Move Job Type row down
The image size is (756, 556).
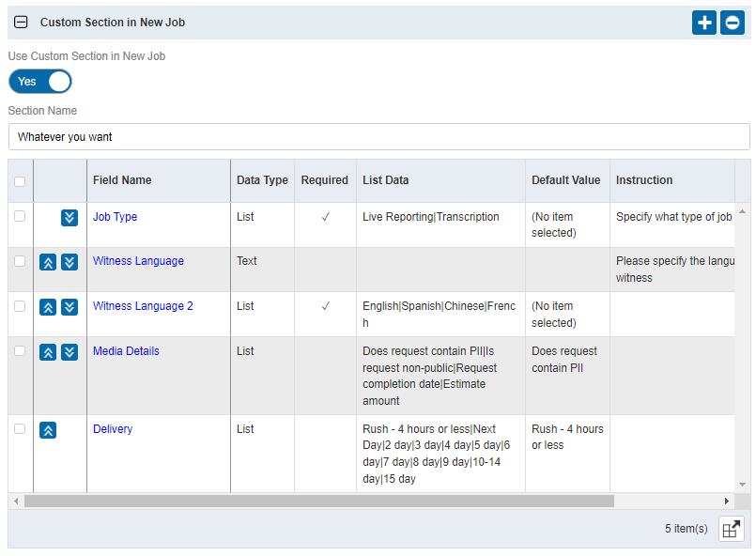click(69, 218)
